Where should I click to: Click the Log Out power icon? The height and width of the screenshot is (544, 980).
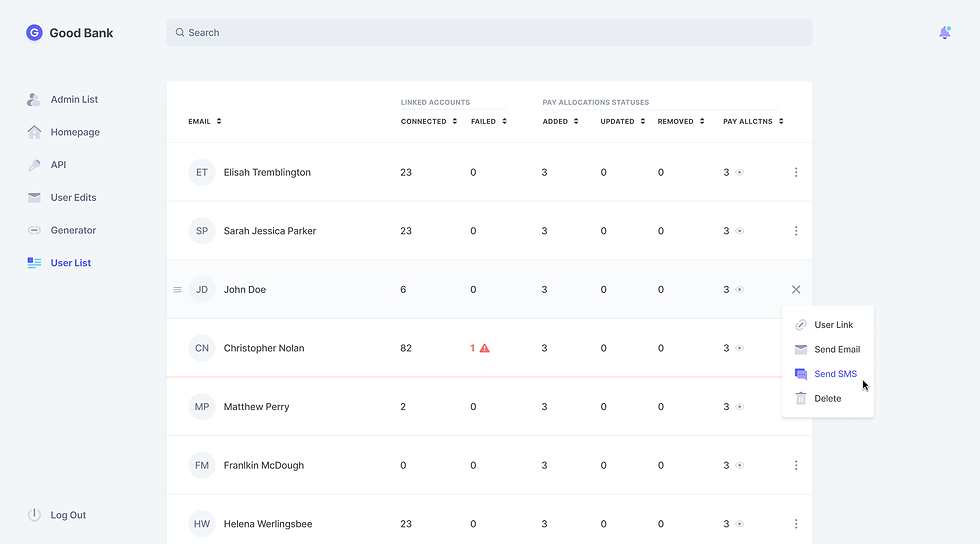coord(34,515)
